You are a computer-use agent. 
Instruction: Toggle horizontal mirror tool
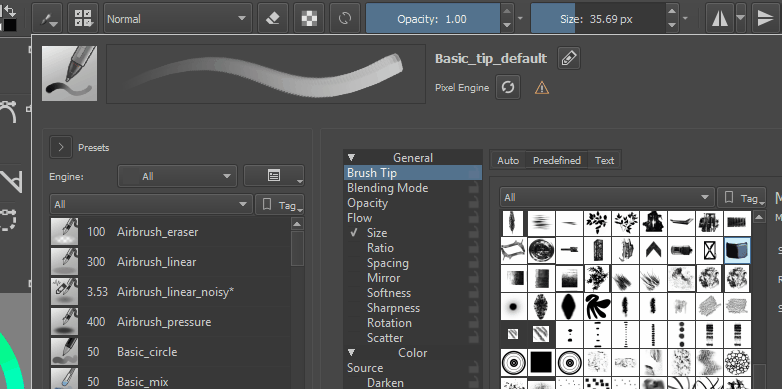719,19
